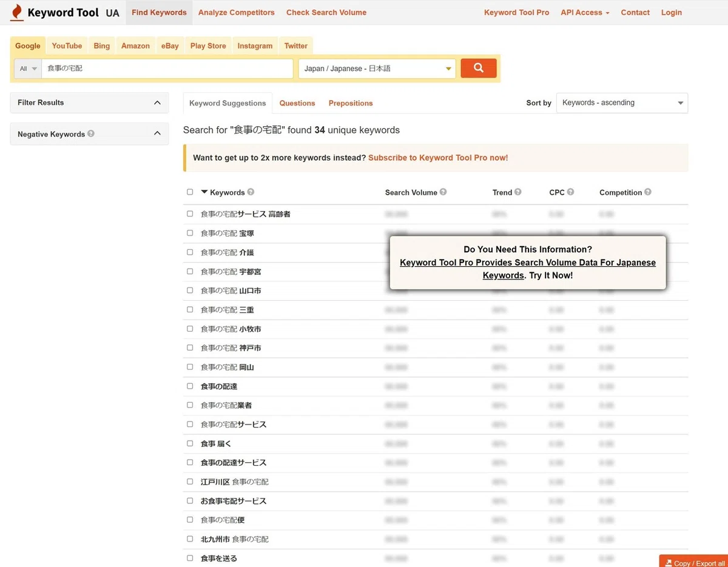Click help icon beside CPC header
This screenshot has width=728, height=567.
point(570,192)
